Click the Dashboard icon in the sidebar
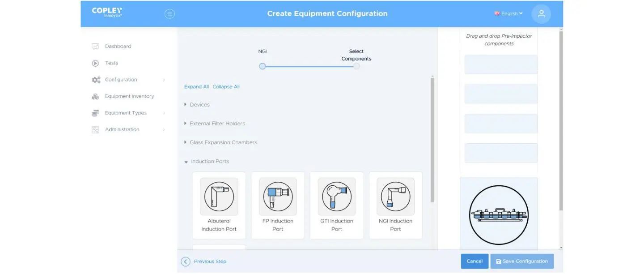The height and width of the screenshot is (274, 644). (95, 46)
